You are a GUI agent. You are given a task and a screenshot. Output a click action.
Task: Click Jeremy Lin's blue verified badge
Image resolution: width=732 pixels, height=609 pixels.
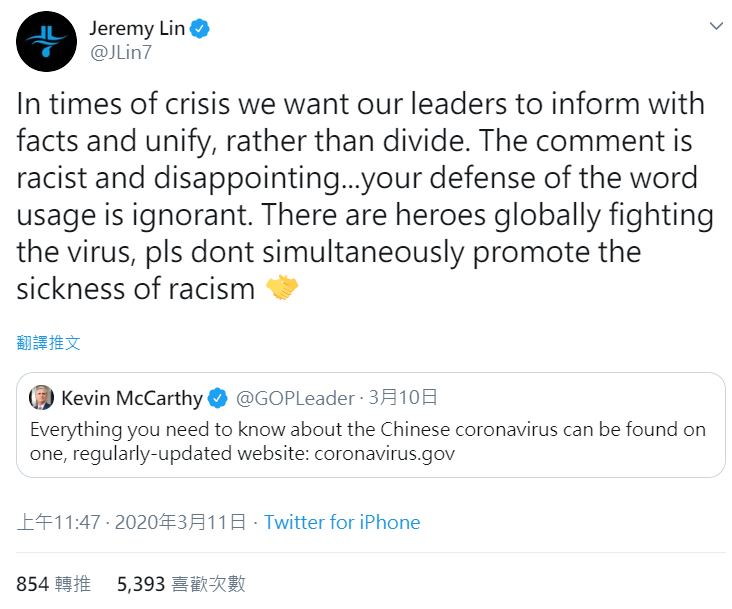tap(200, 29)
